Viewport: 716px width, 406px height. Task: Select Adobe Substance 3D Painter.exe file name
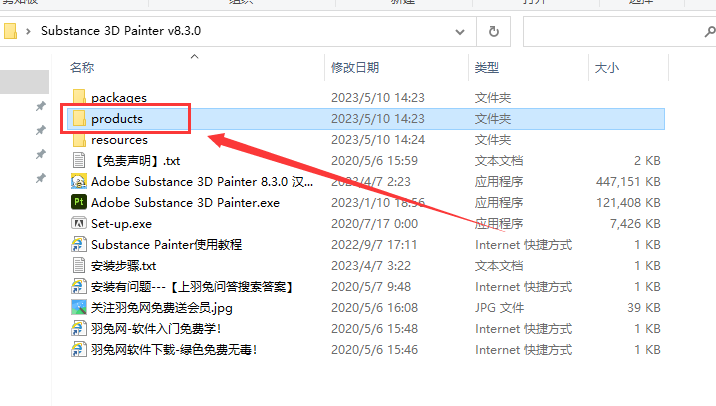coord(185,203)
